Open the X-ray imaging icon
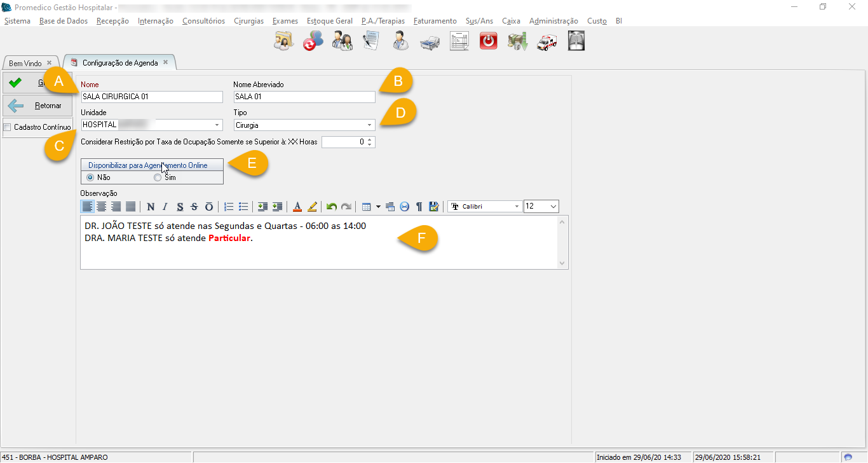The image size is (868, 463). point(576,42)
